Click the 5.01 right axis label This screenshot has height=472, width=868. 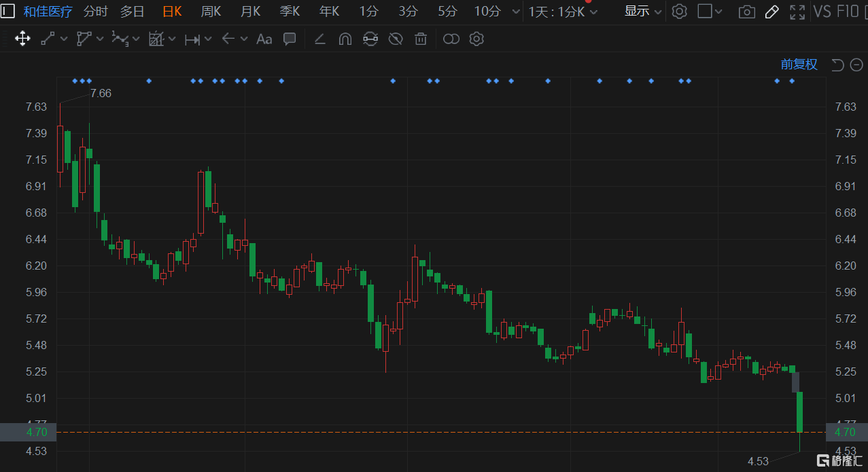(846, 398)
